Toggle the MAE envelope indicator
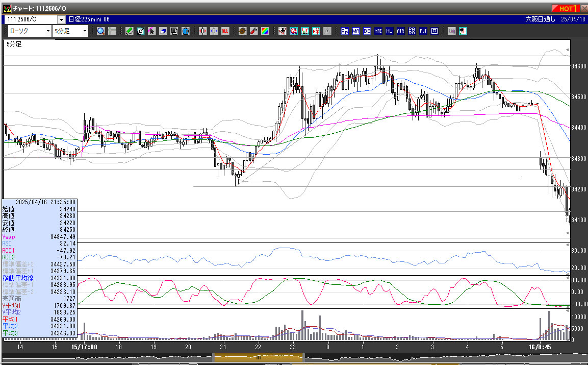 coord(378,31)
